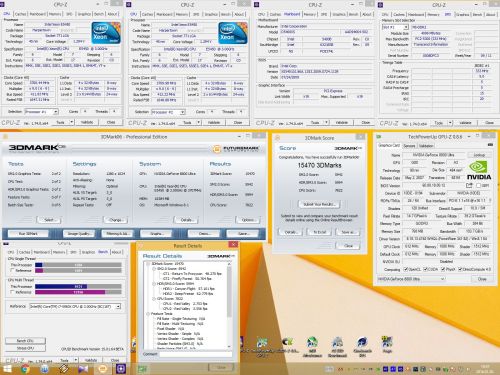Click the Bus Interface question mark in GPU-Z
This screenshot has width=500, height=375.
[490, 200]
